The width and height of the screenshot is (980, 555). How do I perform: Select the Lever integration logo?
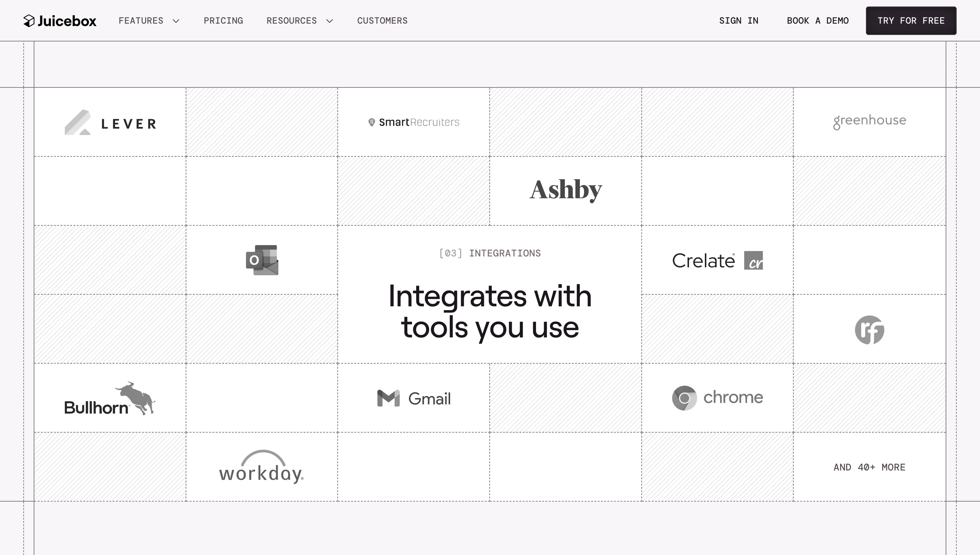click(110, 122)
